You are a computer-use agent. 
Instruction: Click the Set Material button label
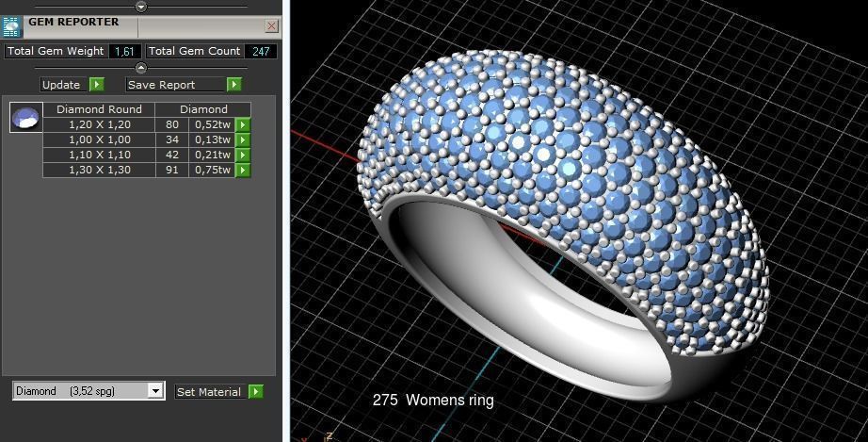click(x=209, y=392)
